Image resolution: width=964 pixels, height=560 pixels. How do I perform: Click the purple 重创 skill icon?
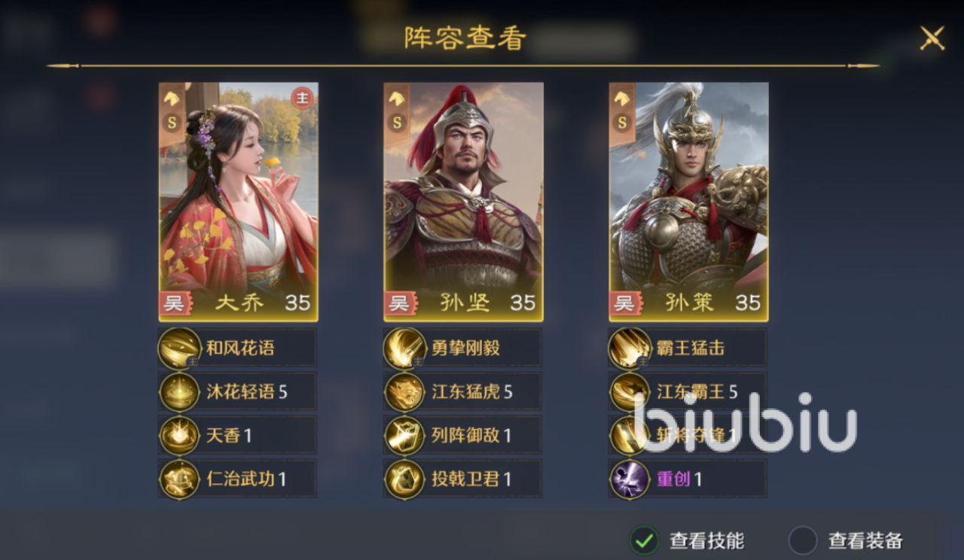point(630,479)
